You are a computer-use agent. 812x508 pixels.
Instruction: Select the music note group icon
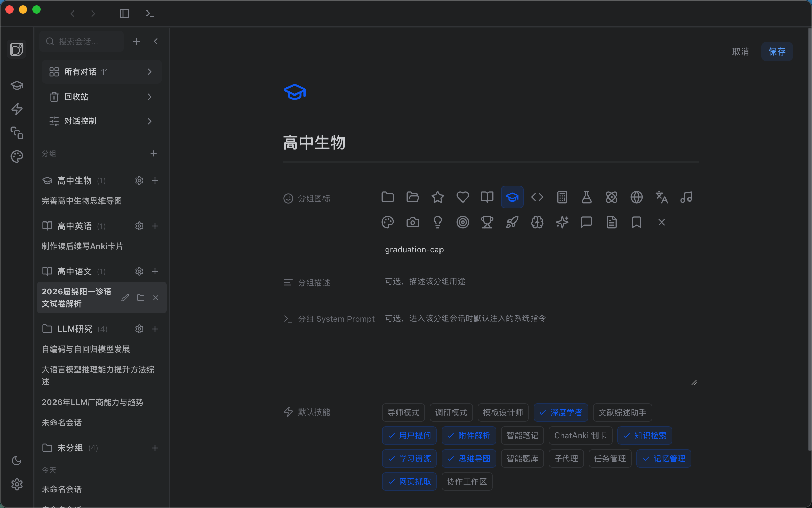pos(686,197)
